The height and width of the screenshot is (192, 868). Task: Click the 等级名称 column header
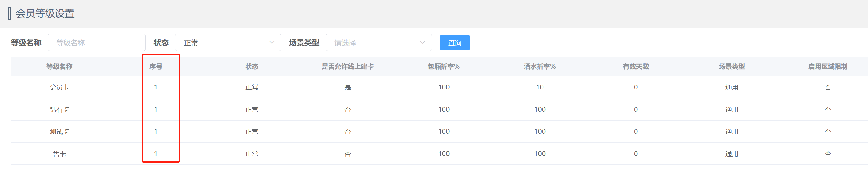[59, 66]
